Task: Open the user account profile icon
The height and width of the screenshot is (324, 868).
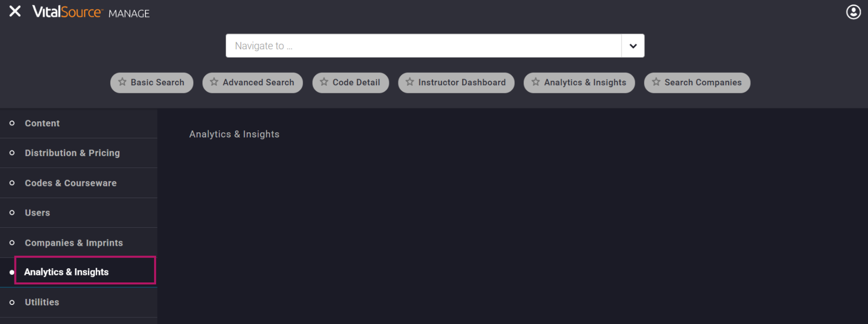Action: point(853,12)
